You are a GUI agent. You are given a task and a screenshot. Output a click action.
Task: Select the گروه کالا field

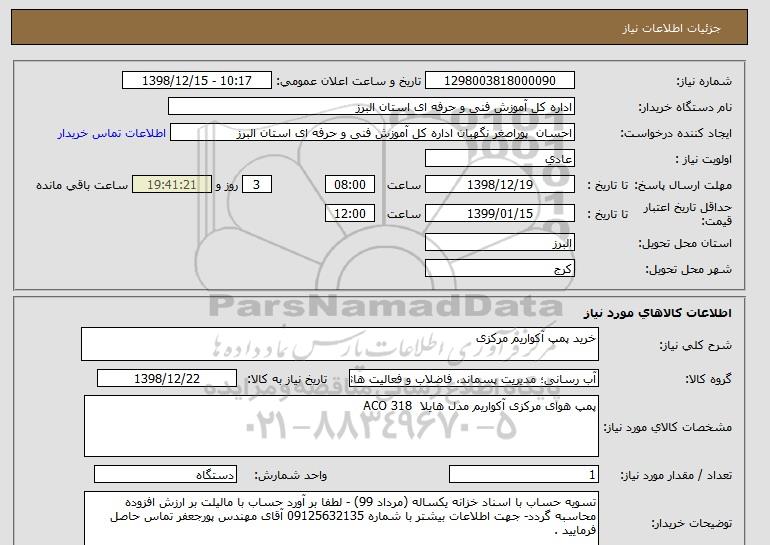click(x=474, y=379)
